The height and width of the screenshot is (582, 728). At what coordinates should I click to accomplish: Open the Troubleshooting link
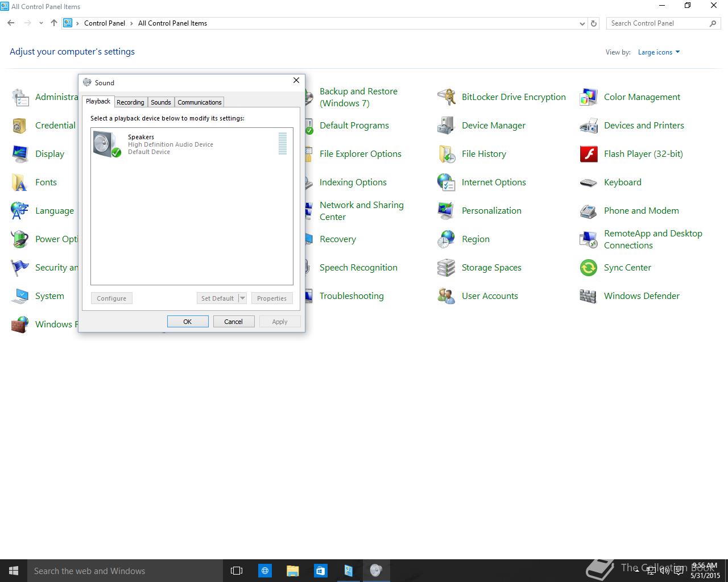tap(351, 296)
